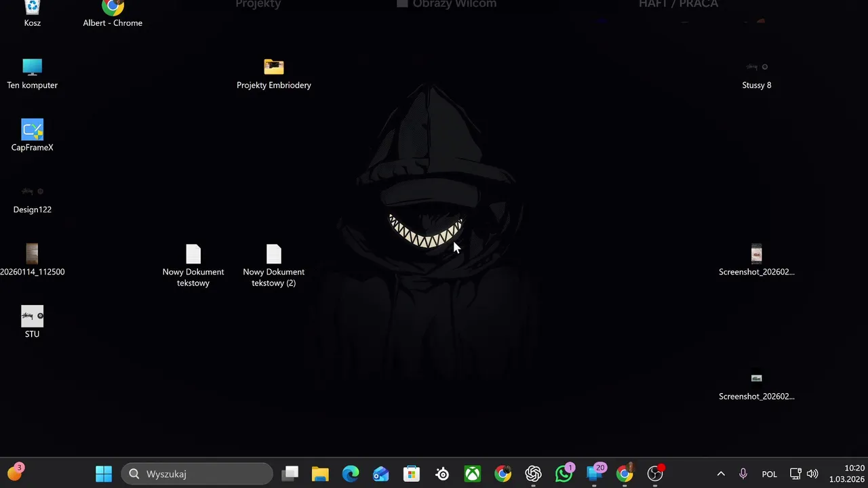Open the Windows Start menu
The image size is (868, 488).
[x=104, y=474]
